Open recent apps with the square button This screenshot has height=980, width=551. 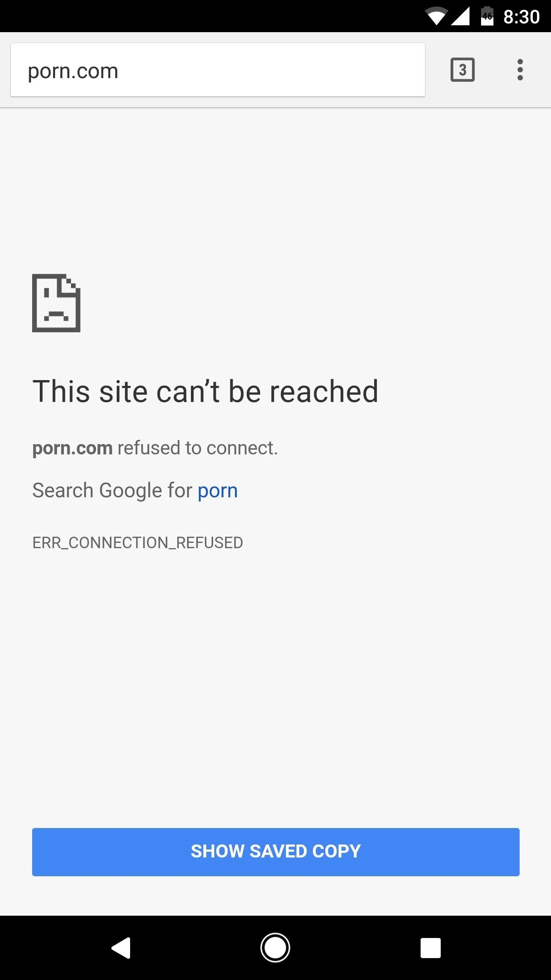tap(430, 948)
